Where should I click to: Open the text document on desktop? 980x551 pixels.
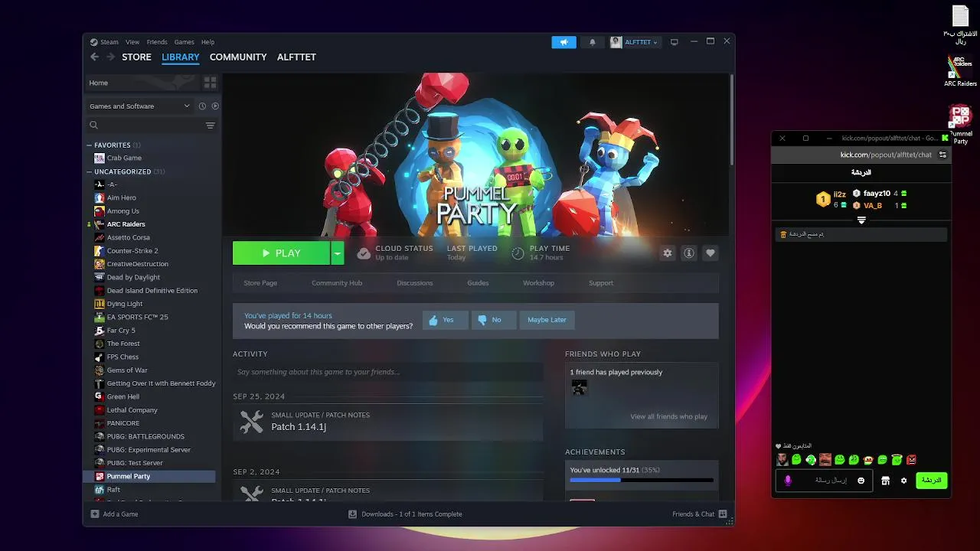pyautogui.click(x=960, y=23)
